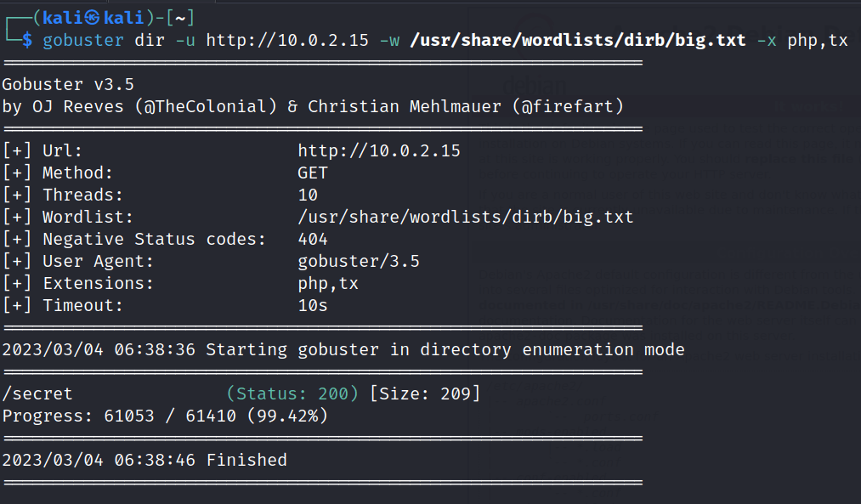Click the 404 negative status code value
This screenshot has height=504, width=861.
click(313, 239)
